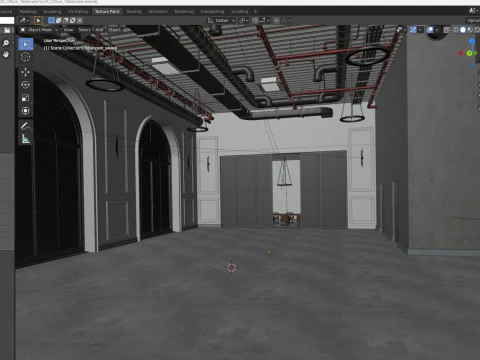Switch to Texture Paint workspace tab
The image size is (480, 360).
pyautogui.click(x=107, y=11)
